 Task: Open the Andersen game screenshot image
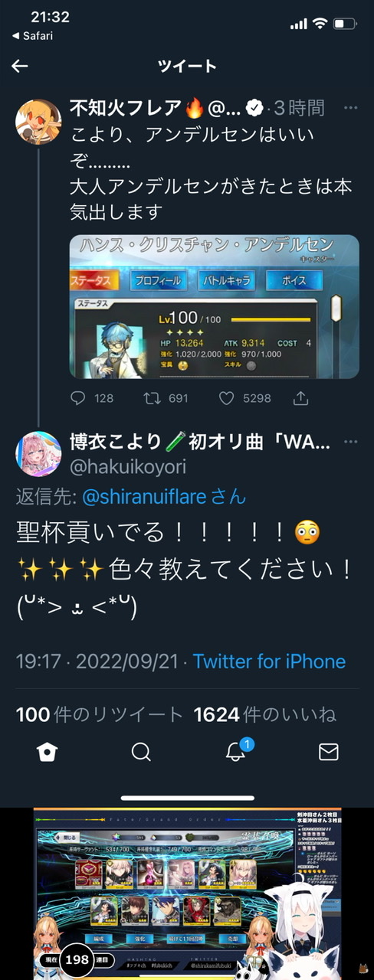coord(215,306)
